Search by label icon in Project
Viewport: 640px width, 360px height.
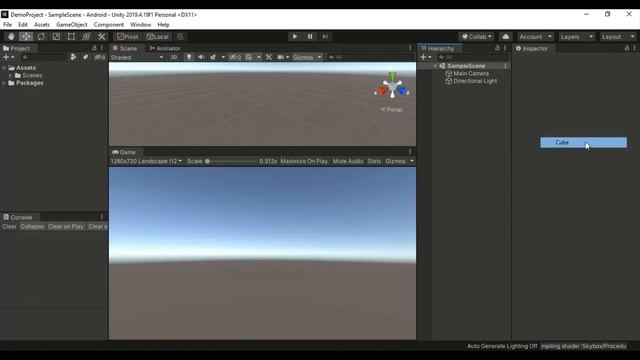coord(85,58)
